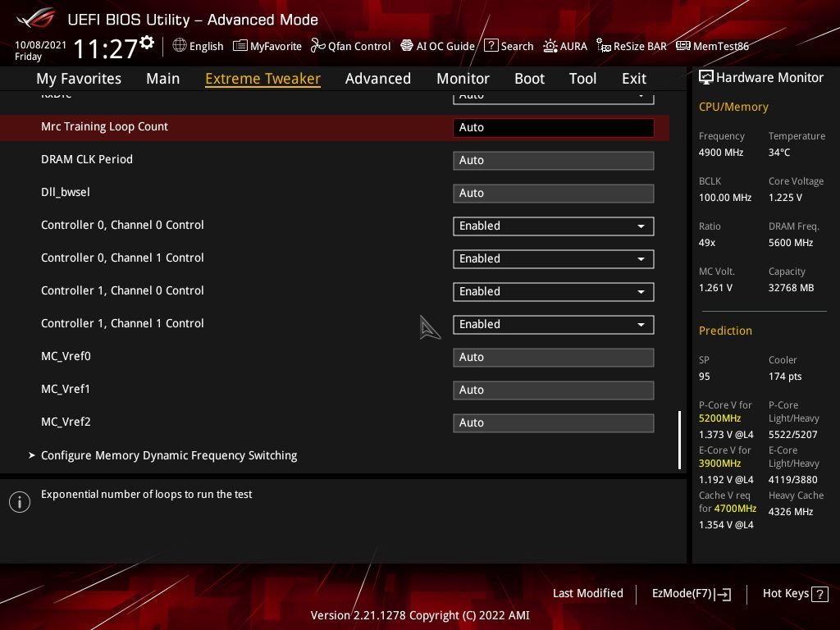Select Mrc Training Loop Count row label

(x=104, y=126)
